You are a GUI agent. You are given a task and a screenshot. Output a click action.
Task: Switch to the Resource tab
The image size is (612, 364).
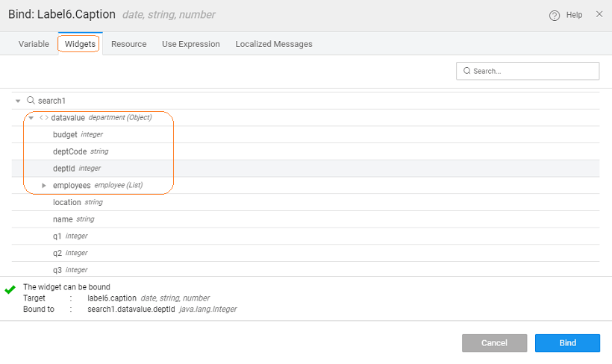point(129,44)
